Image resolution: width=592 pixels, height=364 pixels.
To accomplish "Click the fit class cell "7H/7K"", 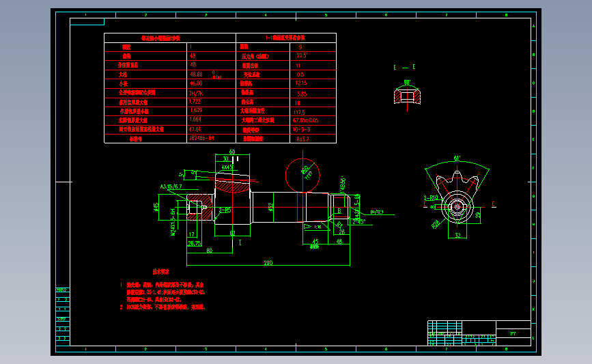I will click(x=197, y=94).
